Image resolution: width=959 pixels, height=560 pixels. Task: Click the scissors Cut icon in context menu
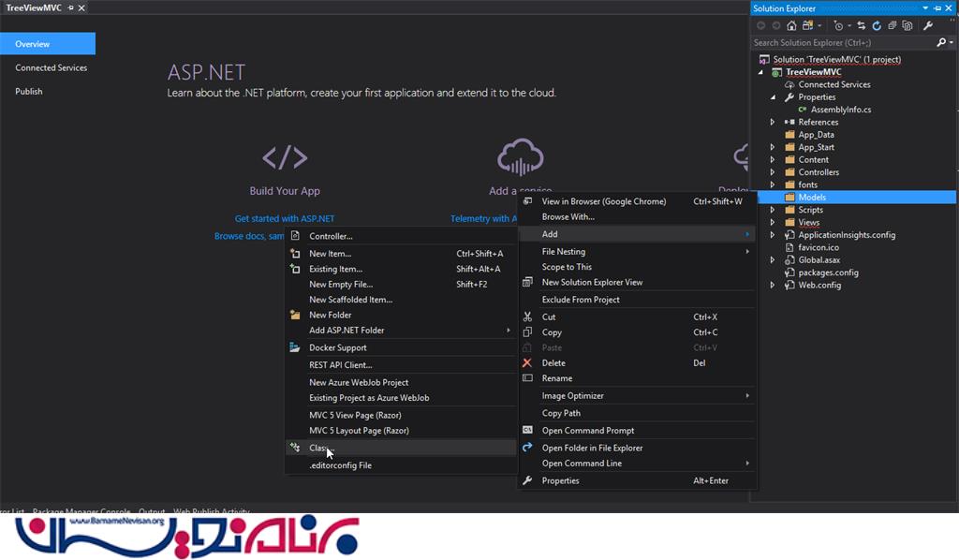[x=527, y=317]
